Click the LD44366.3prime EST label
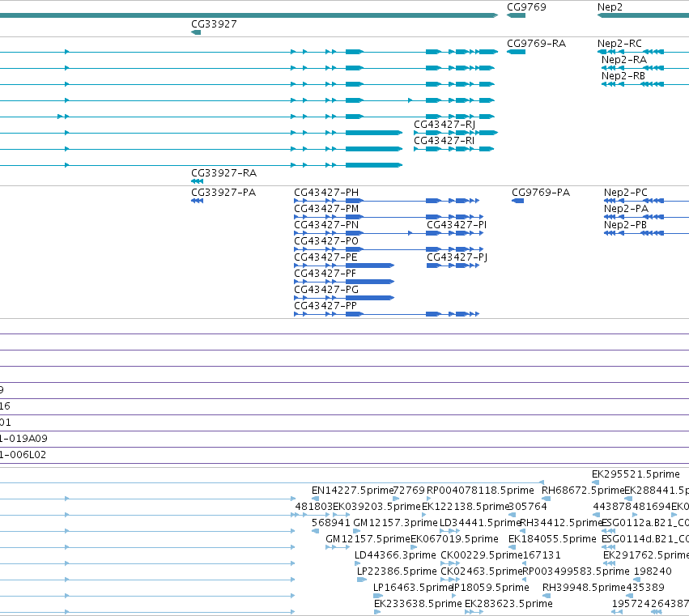Viewport: 689px width, 616px height. pos(395,555)
